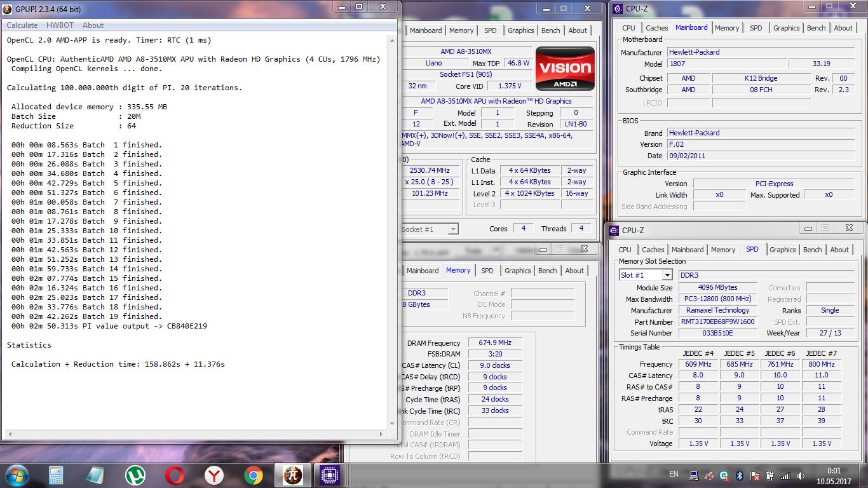Open CPU tab in the Hewlett-Packard mainboard CPU-Z window
Image resolution: width=868 pixels, height=488 pixels.
[628, 28]
